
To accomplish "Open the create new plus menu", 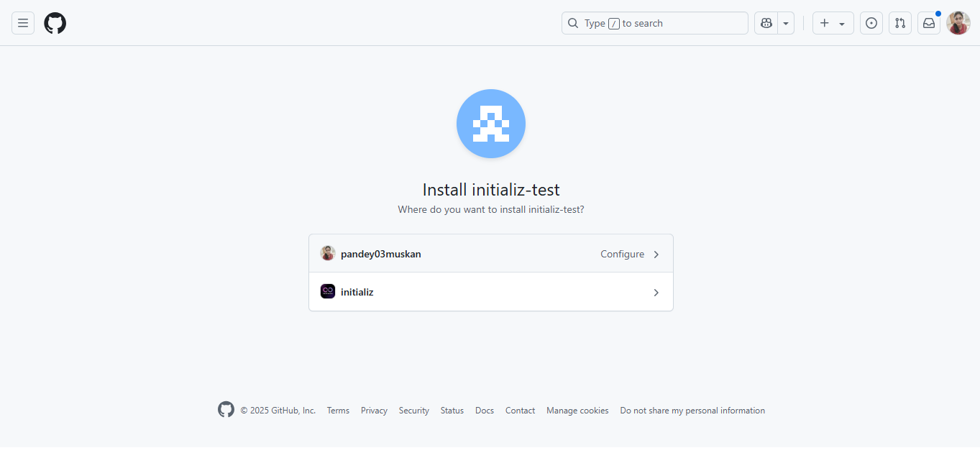I will [833, 23].
